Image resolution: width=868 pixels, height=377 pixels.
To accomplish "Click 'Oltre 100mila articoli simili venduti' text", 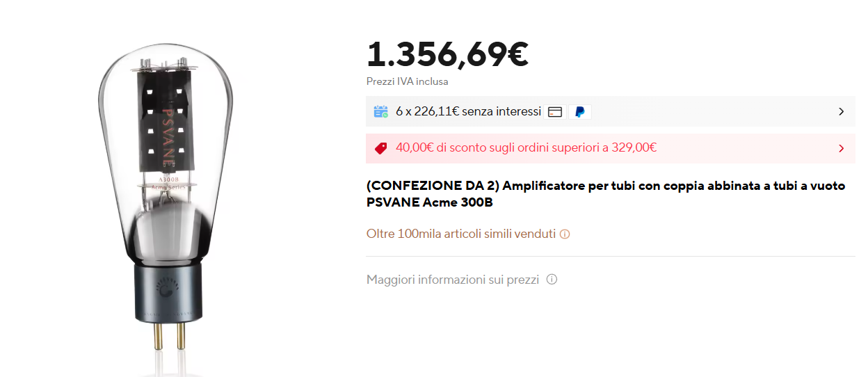I will click(461, 234).
